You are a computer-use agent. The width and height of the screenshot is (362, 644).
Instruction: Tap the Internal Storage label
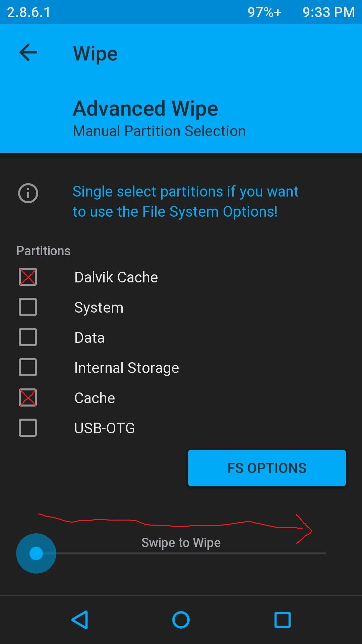point(126,368)
